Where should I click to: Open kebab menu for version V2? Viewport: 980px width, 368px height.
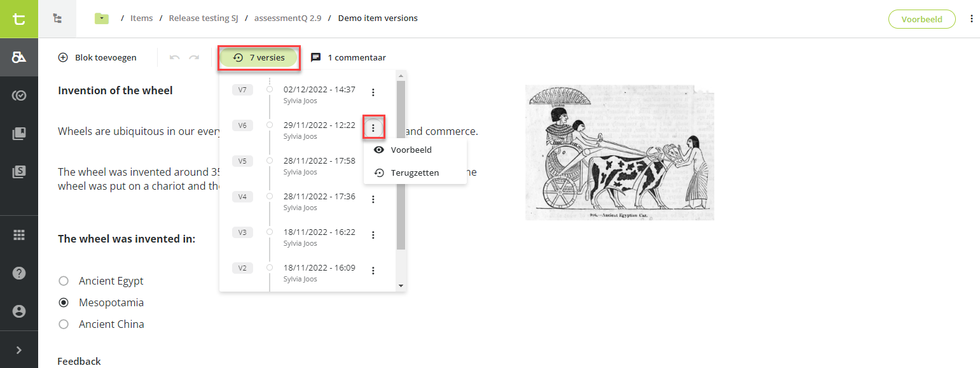(373, 271)
